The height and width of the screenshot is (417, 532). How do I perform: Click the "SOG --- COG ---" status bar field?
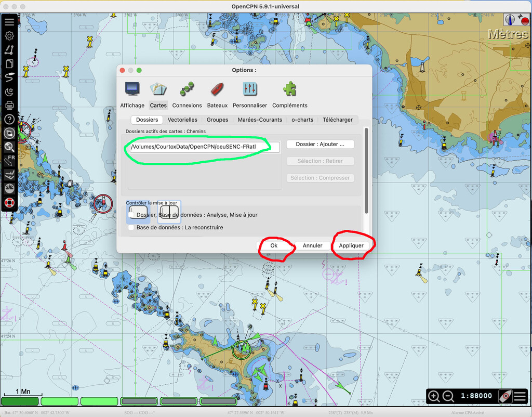(x=139, y=413)
